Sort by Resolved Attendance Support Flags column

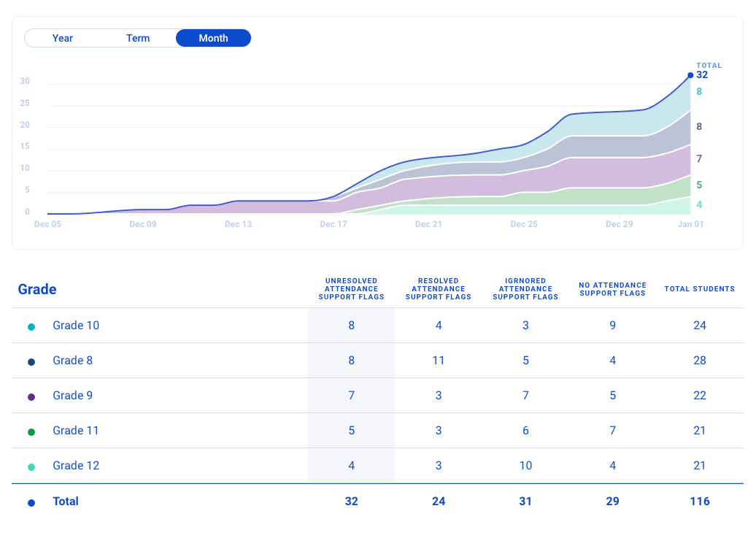coord(439,289)
